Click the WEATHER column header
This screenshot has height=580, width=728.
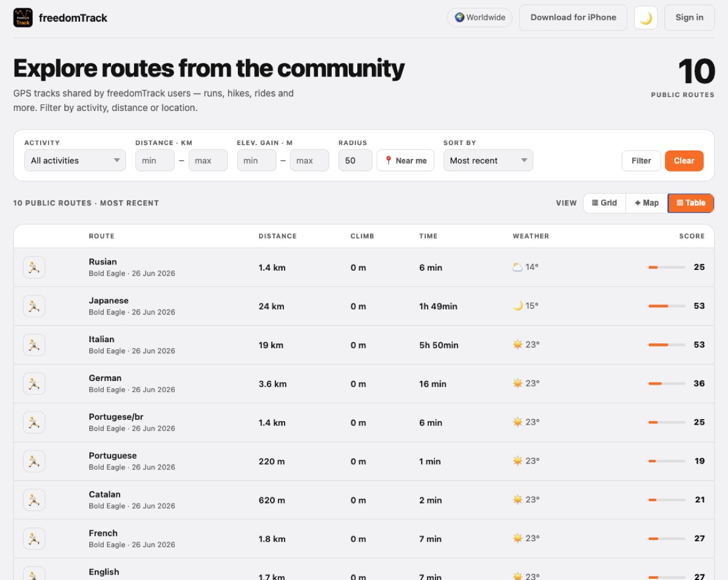coord(531,236)
